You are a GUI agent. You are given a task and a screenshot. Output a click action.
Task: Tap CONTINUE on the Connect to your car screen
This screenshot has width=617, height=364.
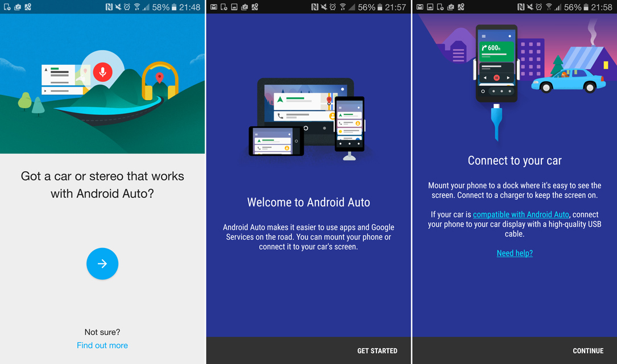(x=588, y=350)
